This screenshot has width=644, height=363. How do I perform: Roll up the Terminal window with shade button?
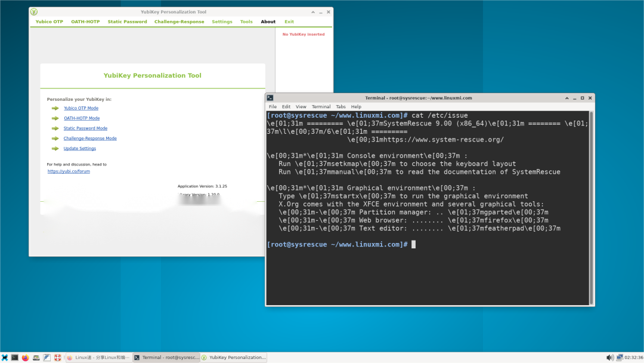click(x=567, y=98)
